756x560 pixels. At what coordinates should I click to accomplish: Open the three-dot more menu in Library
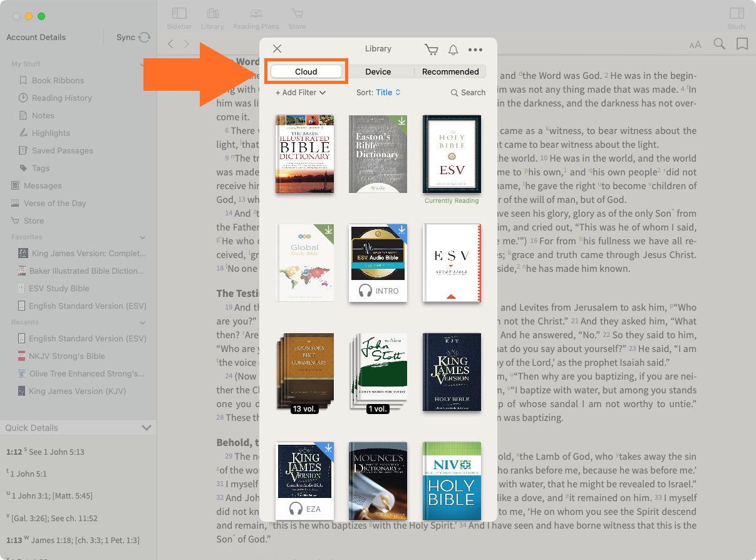475,49
